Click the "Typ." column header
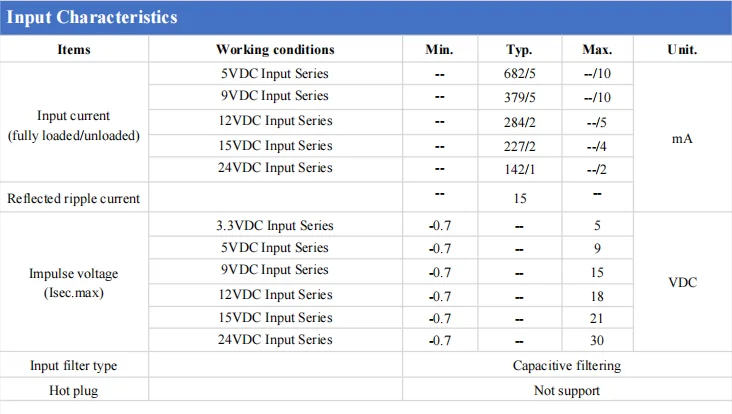Screen dimensions: 732x414 (520, 49)
